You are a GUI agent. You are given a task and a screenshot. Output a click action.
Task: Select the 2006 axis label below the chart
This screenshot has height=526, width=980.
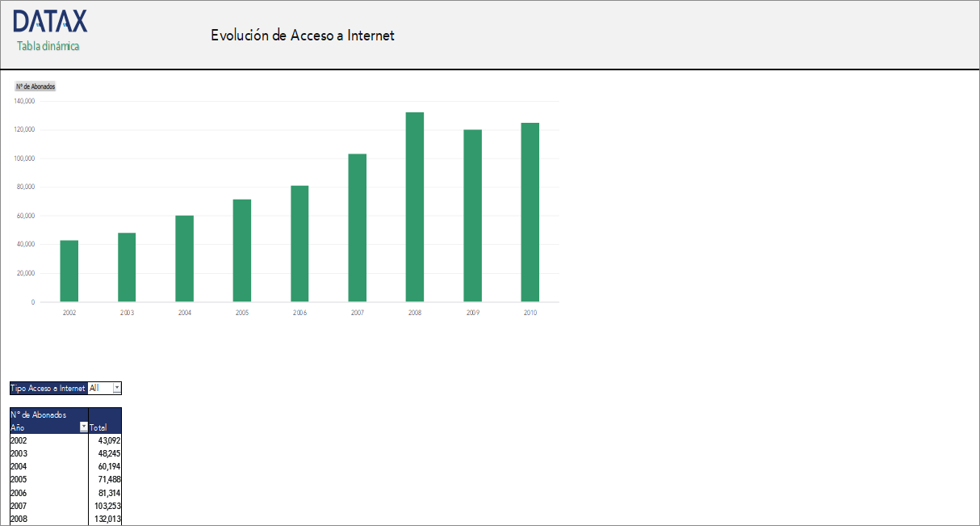click(x=299, y=310)
